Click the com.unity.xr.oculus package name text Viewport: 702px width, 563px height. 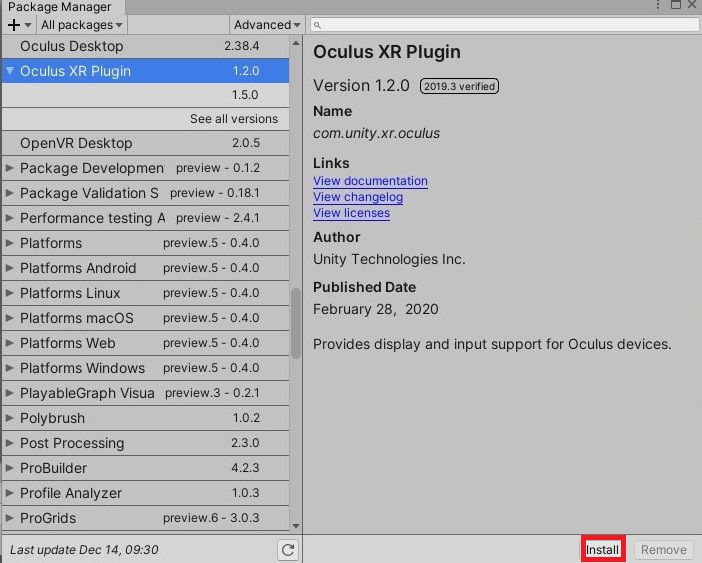click(377, 133)
